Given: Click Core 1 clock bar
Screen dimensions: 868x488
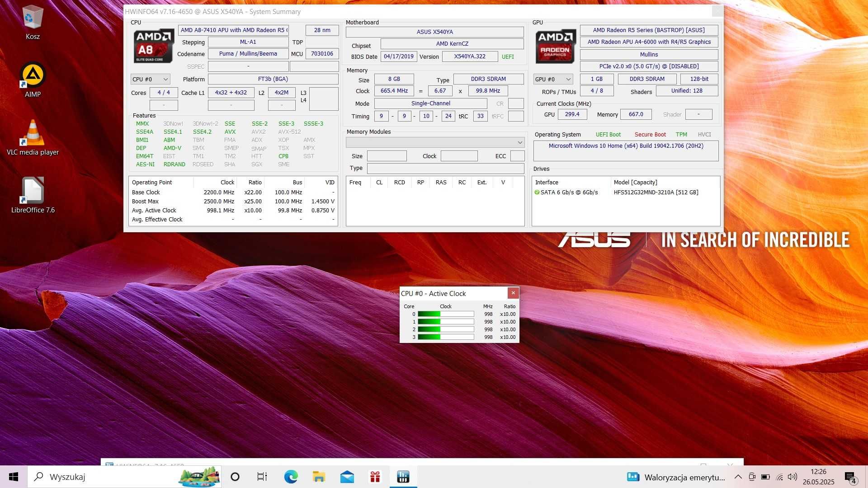Looking at the screenshot, I should pos(446,322).
